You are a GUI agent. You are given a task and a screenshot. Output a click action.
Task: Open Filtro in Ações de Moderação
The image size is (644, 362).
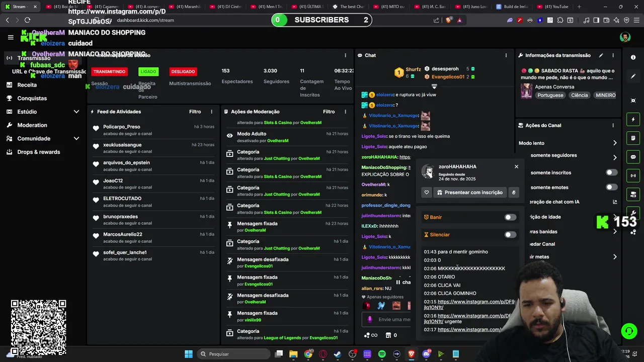329,112
